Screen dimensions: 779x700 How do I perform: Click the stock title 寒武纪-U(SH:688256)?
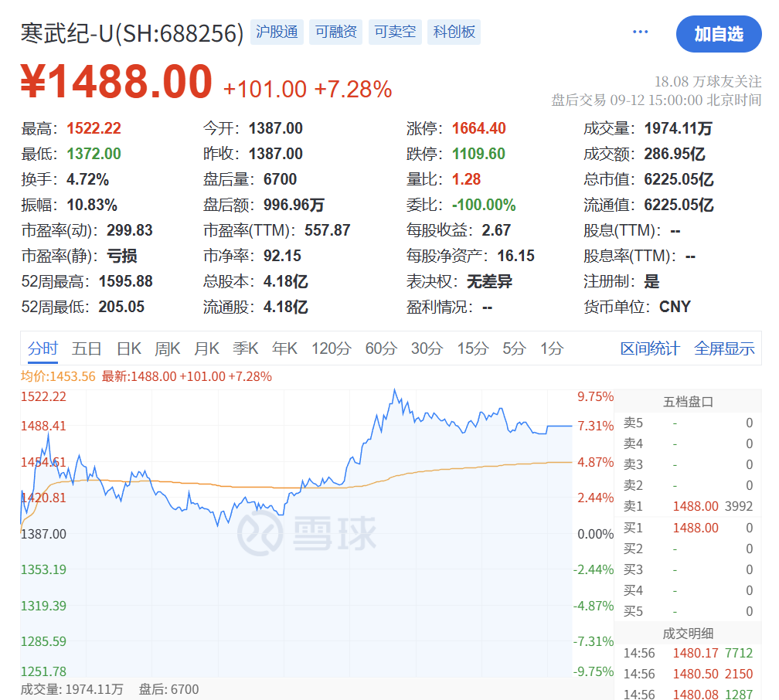click(x=132, y=33)
